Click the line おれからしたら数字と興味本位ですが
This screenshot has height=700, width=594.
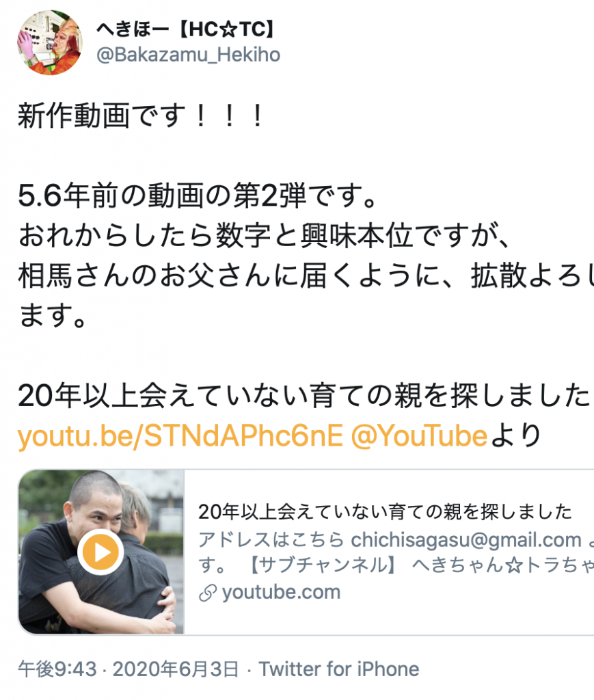tap(265, 236)
